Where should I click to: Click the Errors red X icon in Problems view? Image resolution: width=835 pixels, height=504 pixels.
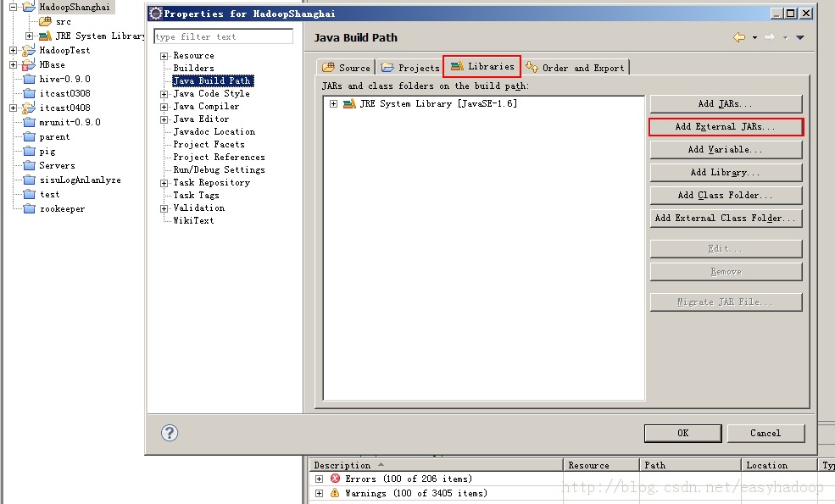335,479
